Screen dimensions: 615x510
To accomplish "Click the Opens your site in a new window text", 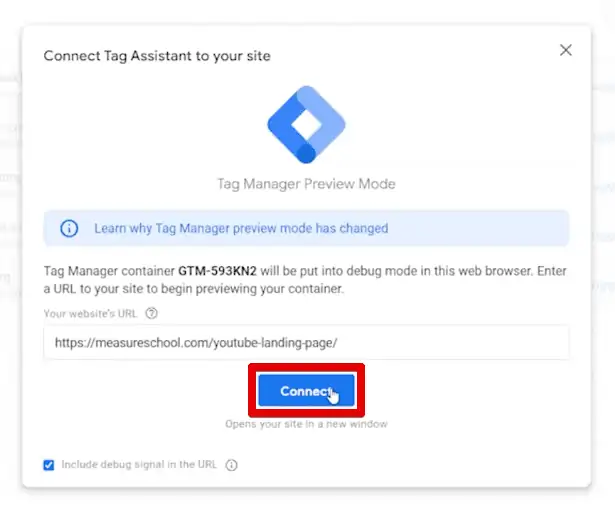I will [x=306, y=424].
